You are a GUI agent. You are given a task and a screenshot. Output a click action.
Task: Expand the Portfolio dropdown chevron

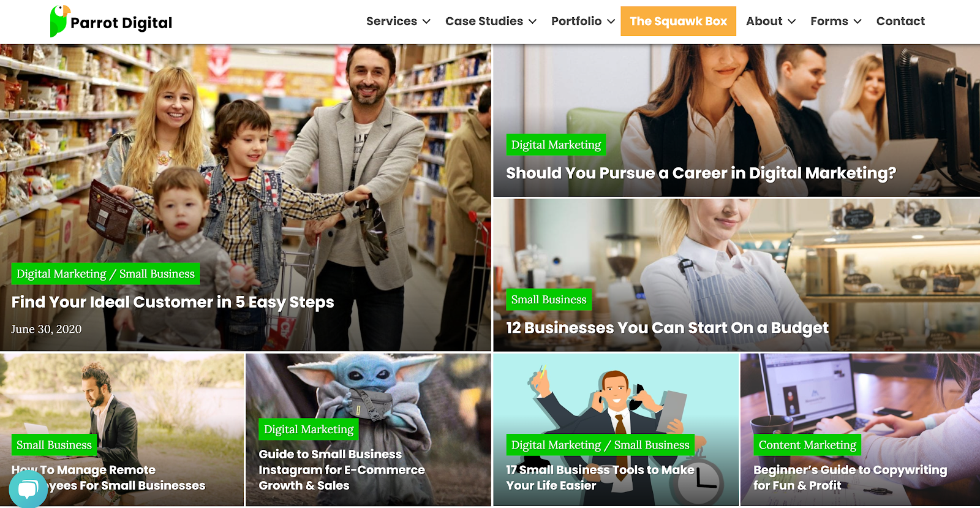611,21
